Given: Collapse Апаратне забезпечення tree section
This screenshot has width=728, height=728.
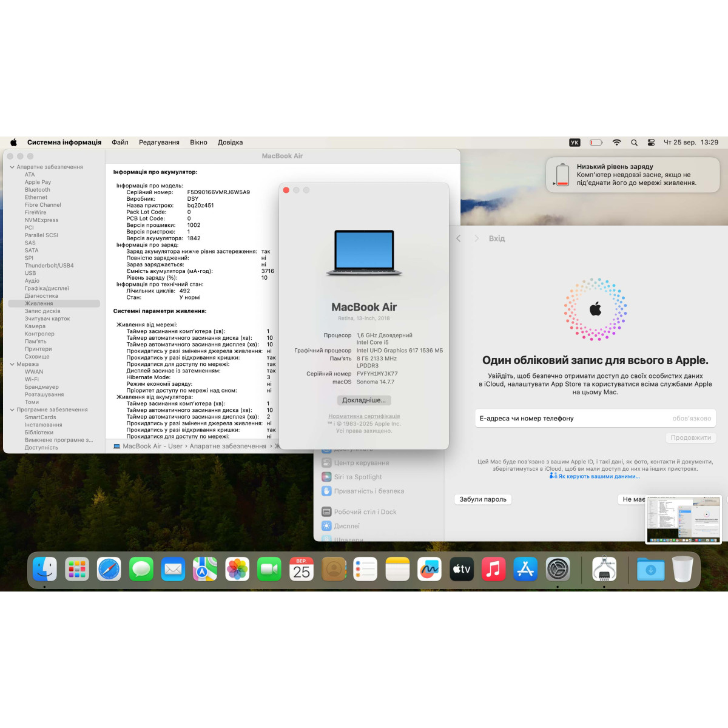Looking at the screenshot, I should 12,167.
